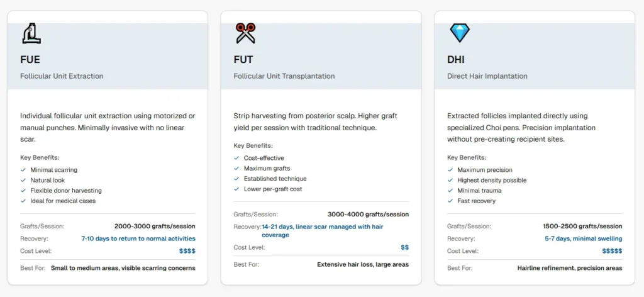
Task: Click the four-dollar-sign cost level for FUE
Action: (187, 250)
